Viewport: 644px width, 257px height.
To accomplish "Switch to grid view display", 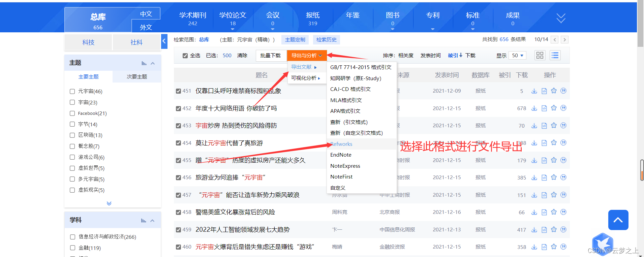I will (x=540, y=55).
